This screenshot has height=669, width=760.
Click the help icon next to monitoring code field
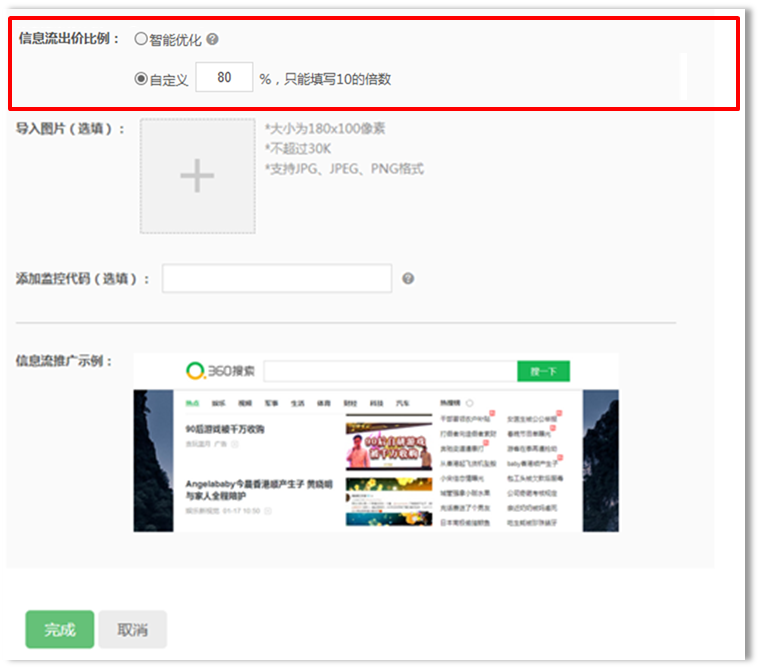(408, 278)
